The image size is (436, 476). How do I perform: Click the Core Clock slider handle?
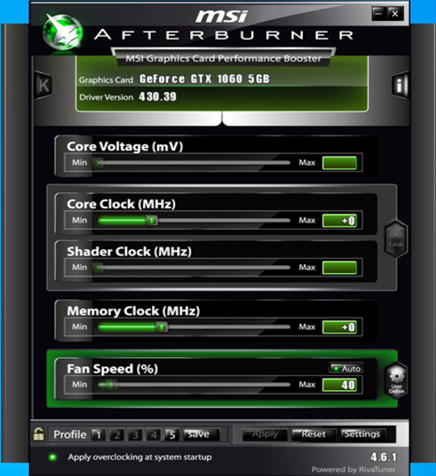152,220
